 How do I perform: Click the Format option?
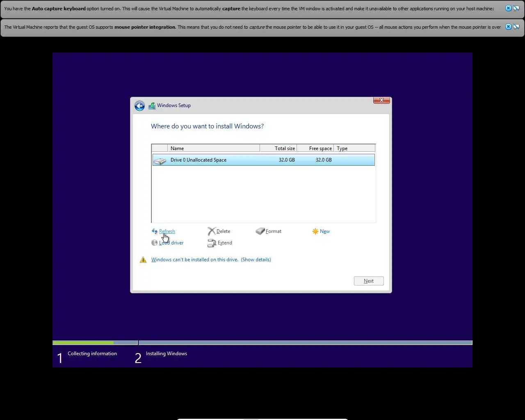tap(274, 231)
